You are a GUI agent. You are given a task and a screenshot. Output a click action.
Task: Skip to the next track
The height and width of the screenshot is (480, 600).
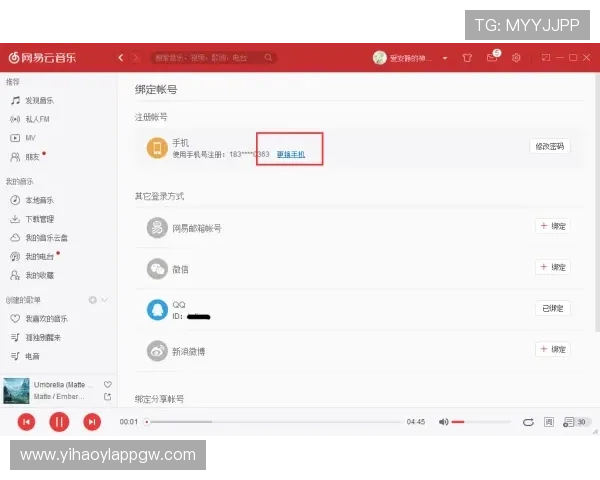click(92, 422)
